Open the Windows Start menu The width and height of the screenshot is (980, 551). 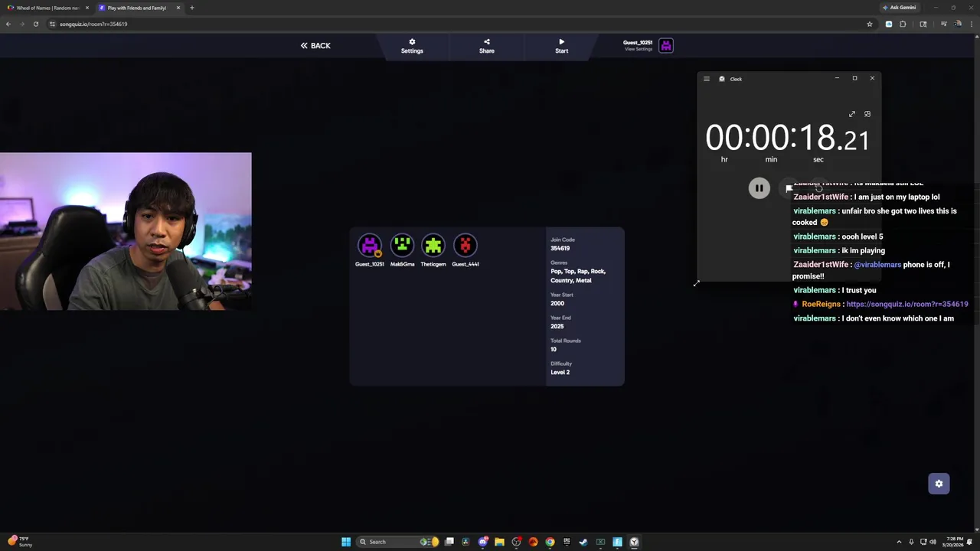point(346,542)
